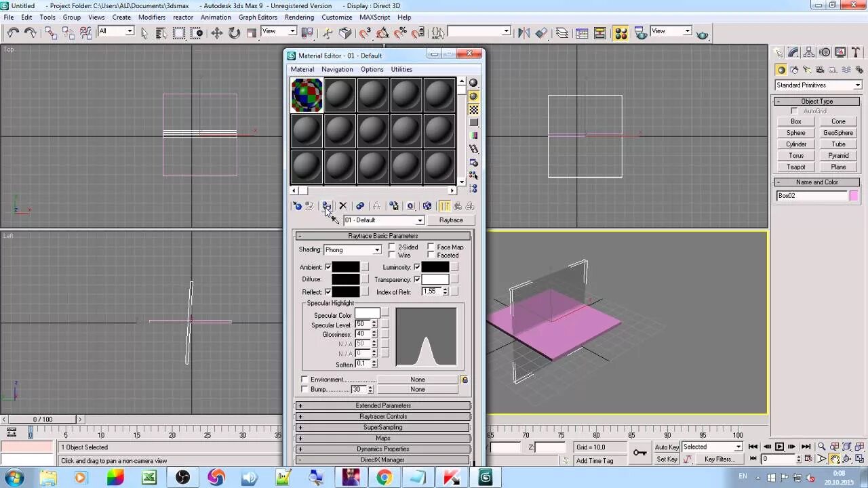Open Navigation menu in Material Editor
Viewport: 868px width, 488px height.
point(337,69)
